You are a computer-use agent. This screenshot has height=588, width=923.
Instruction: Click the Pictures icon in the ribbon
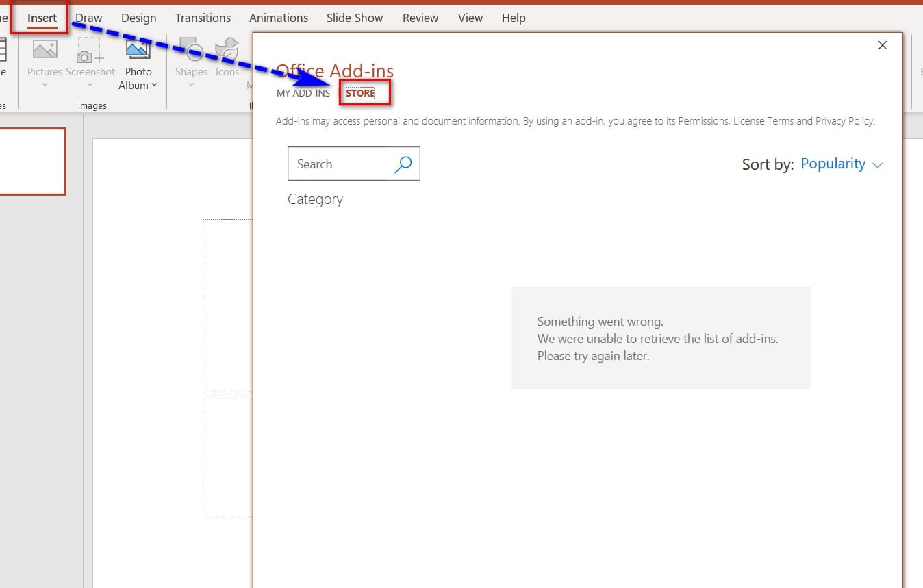coord(45,51)
